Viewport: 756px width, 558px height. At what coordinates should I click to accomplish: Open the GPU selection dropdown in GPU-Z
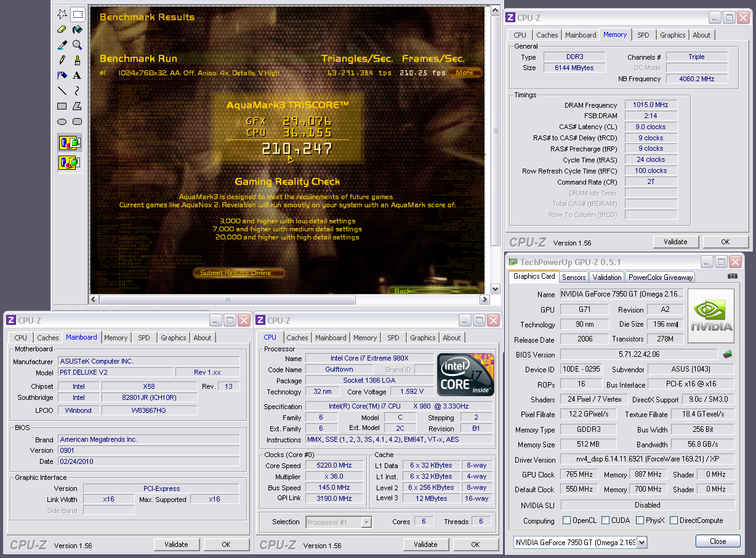[x=642, y=542]
